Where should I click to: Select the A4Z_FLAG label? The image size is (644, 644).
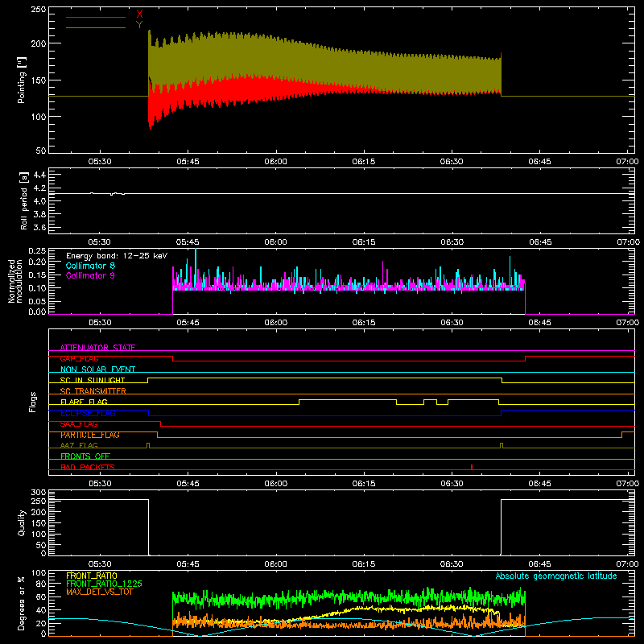point(79,445)
